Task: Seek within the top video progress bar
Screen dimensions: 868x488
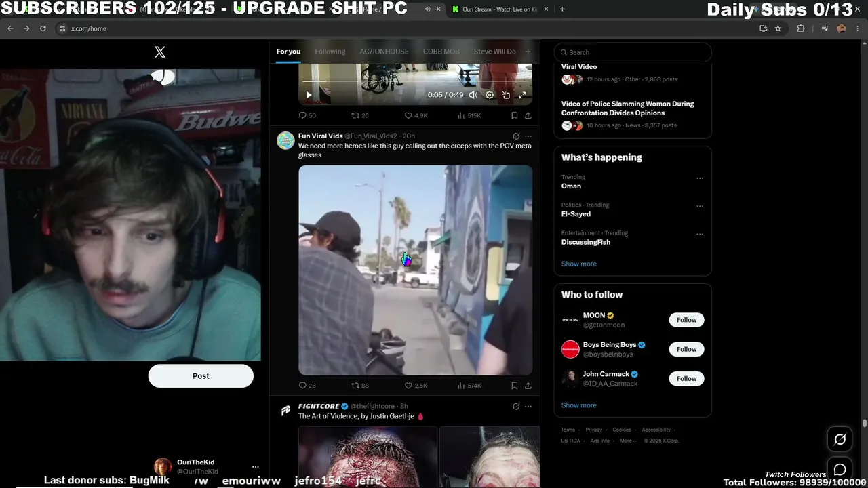Action: coord(415,82)
